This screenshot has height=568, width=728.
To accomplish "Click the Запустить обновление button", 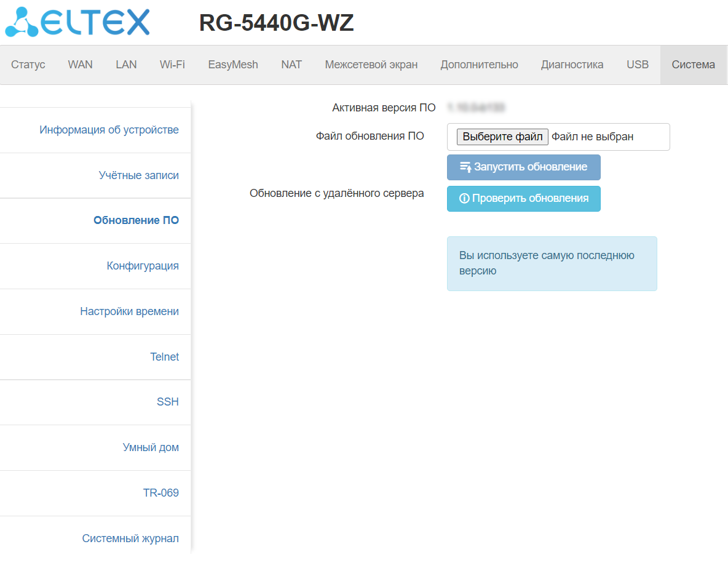I will [524, 167].
